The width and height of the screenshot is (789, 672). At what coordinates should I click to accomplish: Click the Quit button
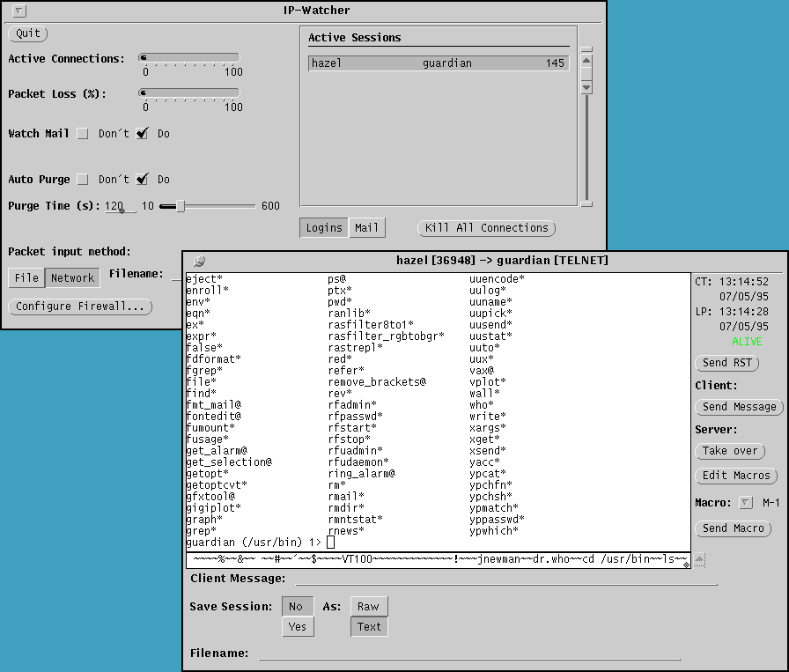[x=28, y=33]
